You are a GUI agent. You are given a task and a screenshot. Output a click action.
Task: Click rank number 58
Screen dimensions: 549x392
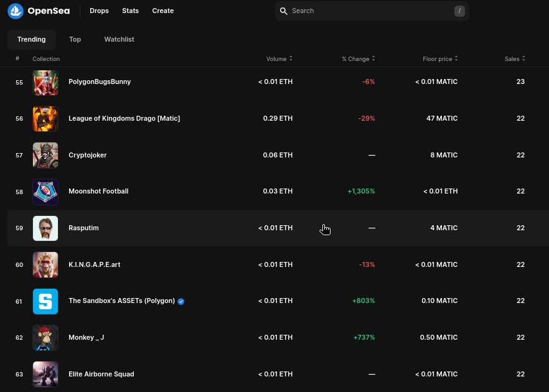tap(19, 192)
